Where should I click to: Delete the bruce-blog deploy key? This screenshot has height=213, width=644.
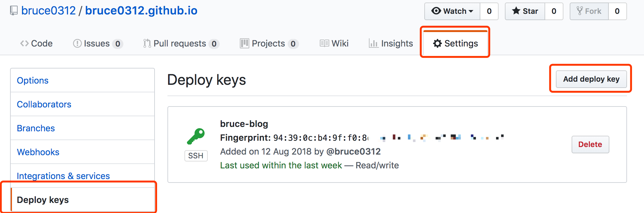point(590,145)
